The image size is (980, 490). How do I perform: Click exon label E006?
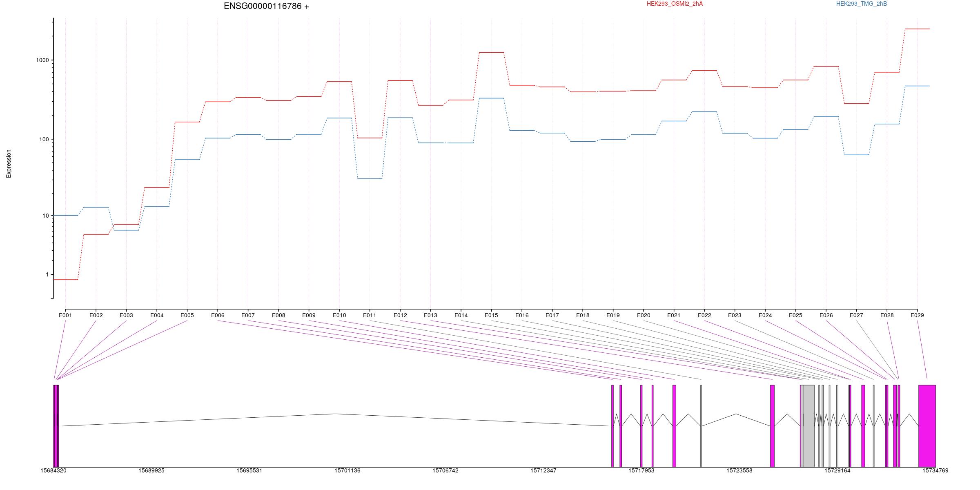(218, 316)
